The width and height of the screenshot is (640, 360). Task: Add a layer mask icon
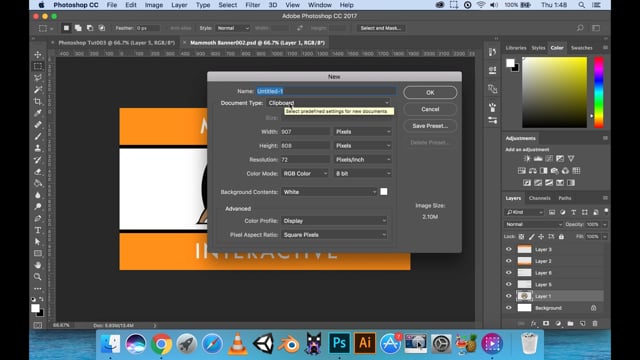[x=546, y=323]
